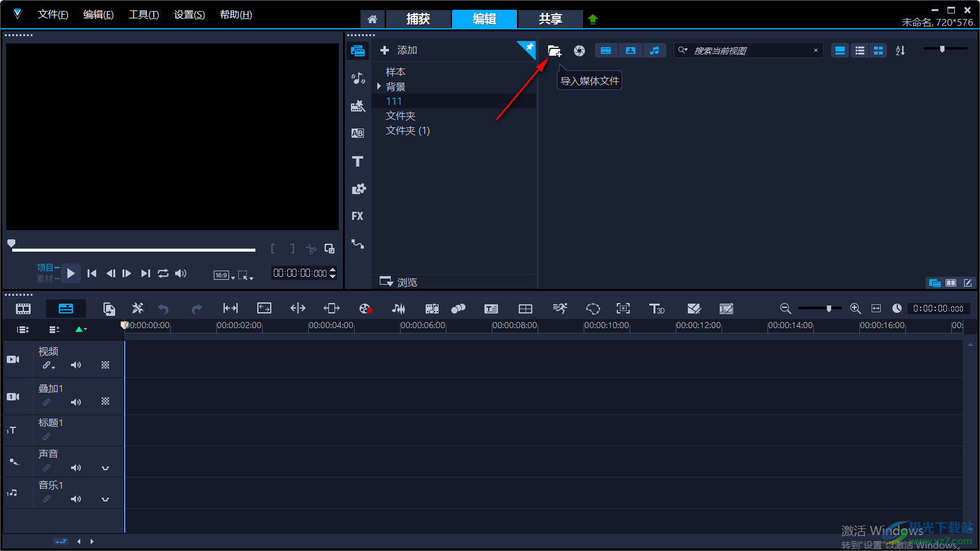This screenshot has width=980, height=551.
Task: Undo the last action in timeline toolbar
Action: [x=164, y=309]
